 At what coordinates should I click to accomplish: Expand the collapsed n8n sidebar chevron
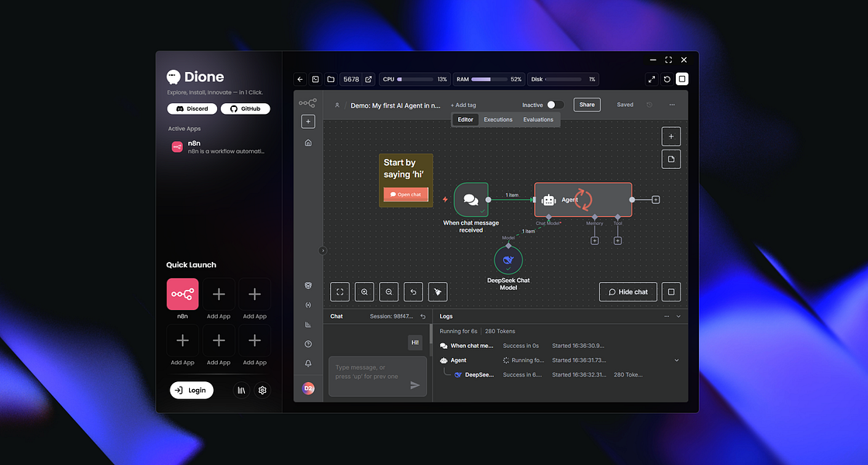(x=322, y=251)
